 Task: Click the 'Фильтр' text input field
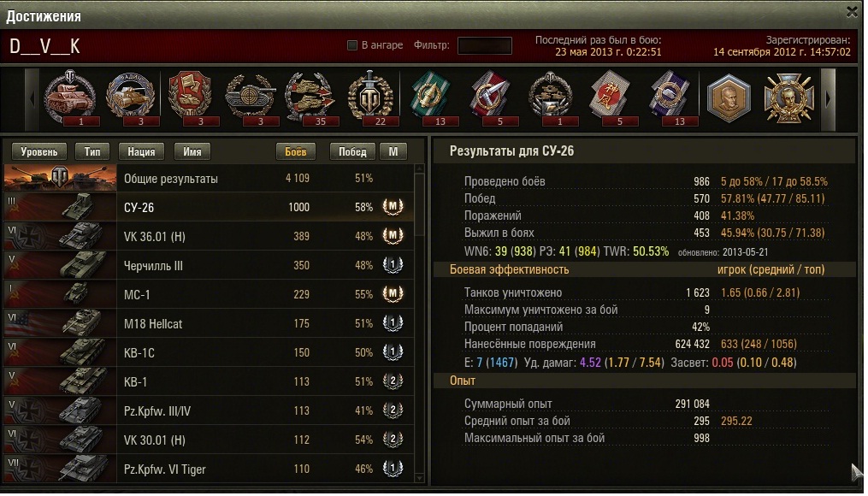[484, 45]
